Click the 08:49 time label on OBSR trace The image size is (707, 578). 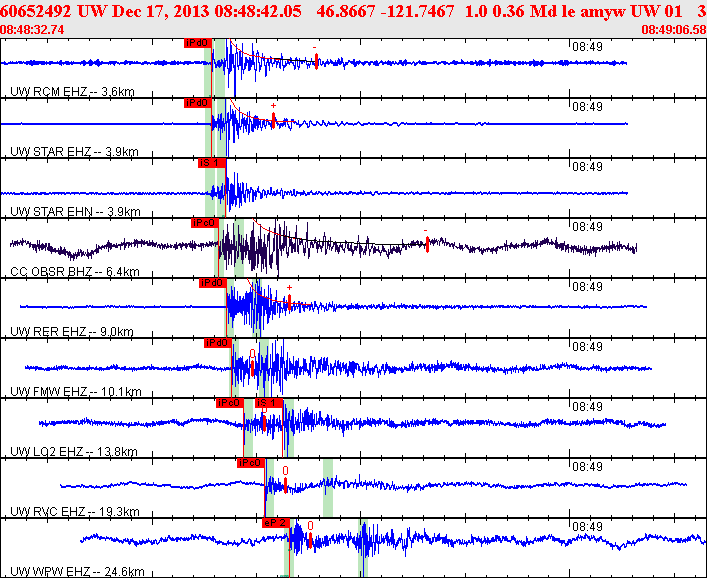point(587,226)
